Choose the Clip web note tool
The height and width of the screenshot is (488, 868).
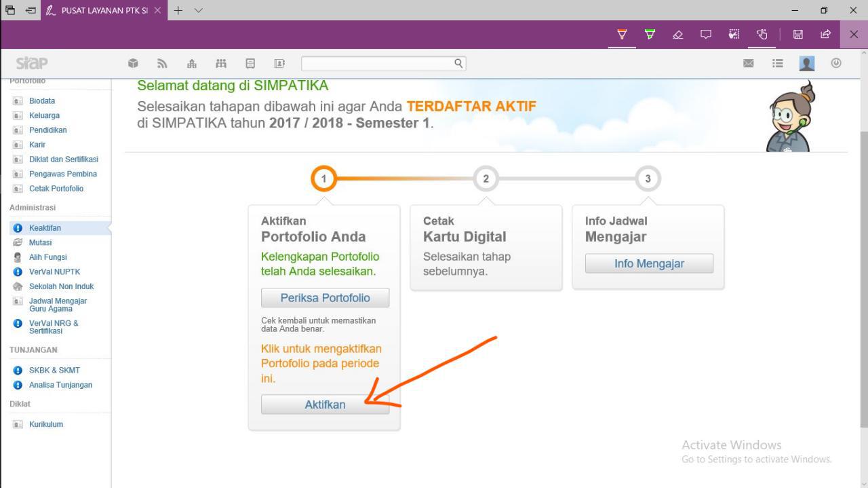(734, 35)
